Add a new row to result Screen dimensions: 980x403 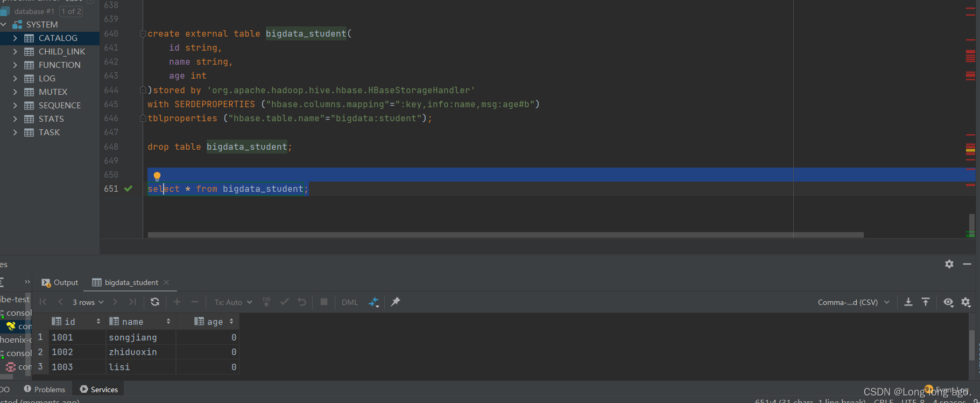point(177,302)
